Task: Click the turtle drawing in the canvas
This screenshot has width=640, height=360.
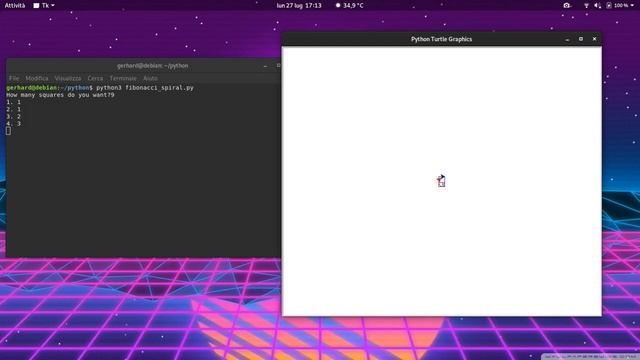Action: point(441,181)
